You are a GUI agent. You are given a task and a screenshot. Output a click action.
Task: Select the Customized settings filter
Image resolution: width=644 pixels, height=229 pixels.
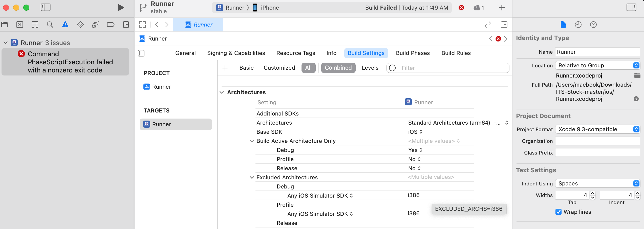pyautogui.click(x=279, y=68)
